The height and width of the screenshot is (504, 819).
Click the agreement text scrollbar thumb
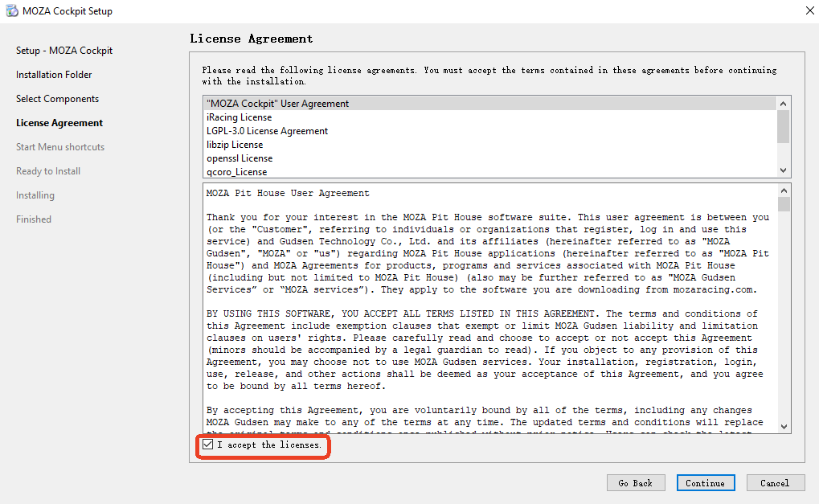pos(784,204)
